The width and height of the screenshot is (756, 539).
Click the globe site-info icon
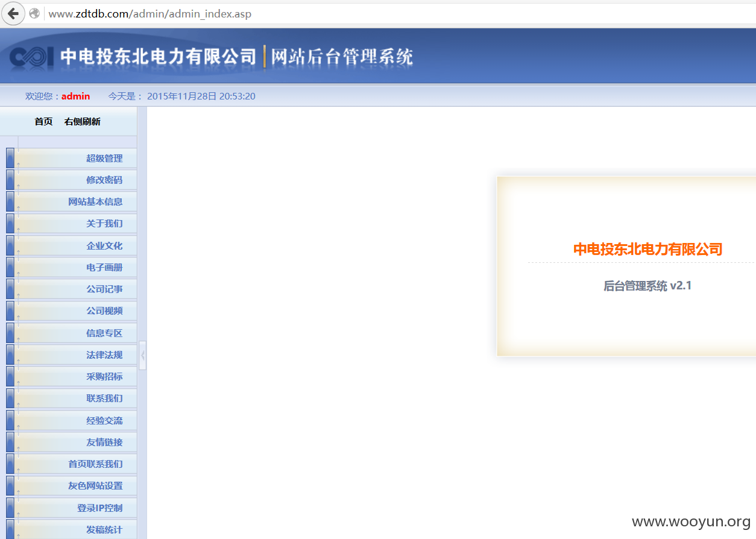[x=34, y=13]
